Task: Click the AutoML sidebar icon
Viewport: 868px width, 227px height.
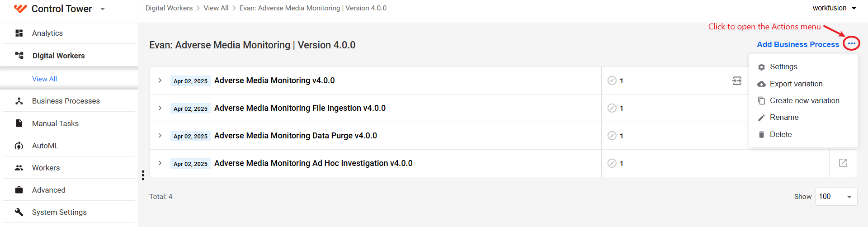Action: coord(19,146)
